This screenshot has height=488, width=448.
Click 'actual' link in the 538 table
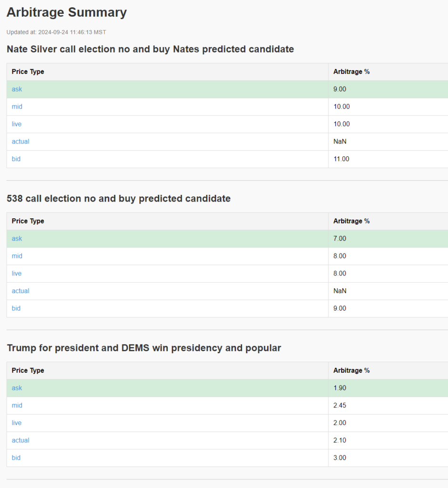pos(20,291)
